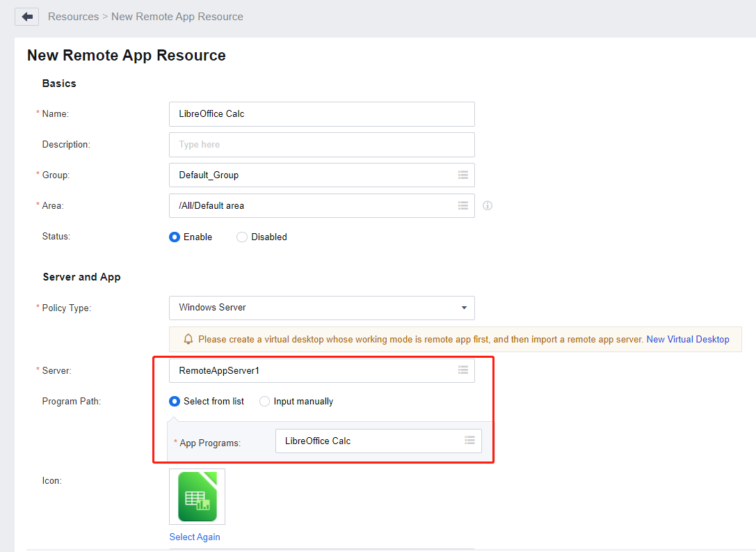
Task: Click the RemoteAppServer1 server field
Action: [x=321, y=370]
